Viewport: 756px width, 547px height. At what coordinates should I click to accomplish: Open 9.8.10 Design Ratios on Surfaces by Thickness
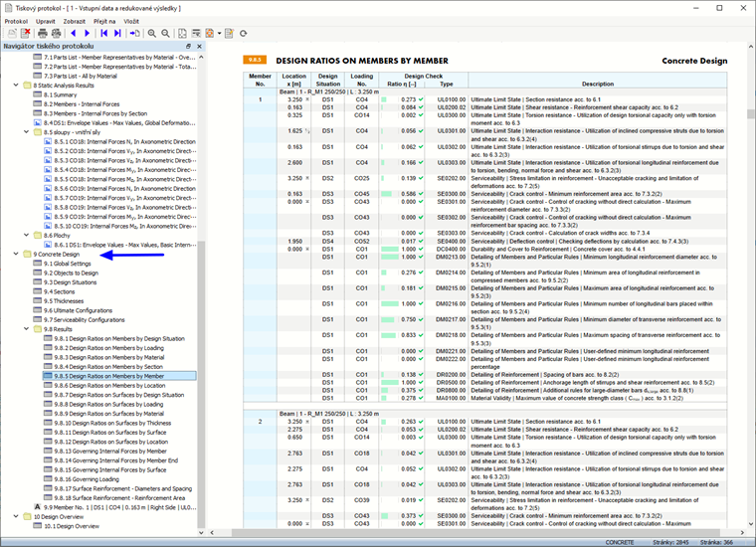pyautogui.click(x=112, y=423)
